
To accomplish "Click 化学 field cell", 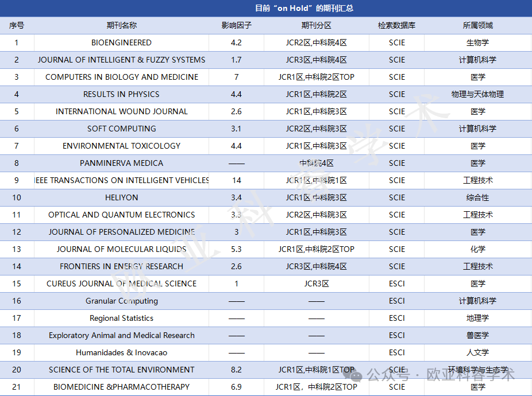I will coord(478,250).
